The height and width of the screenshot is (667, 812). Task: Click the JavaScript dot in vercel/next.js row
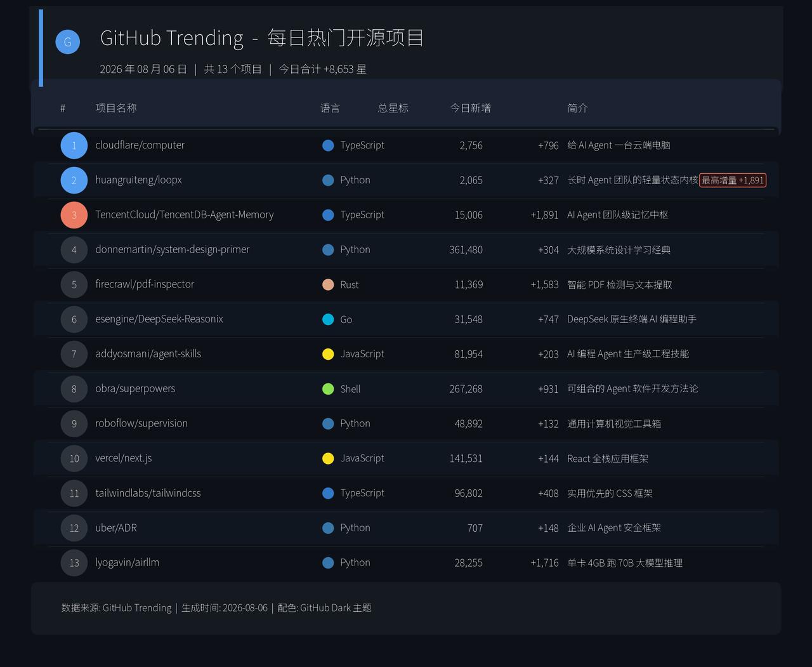(328, 458)
